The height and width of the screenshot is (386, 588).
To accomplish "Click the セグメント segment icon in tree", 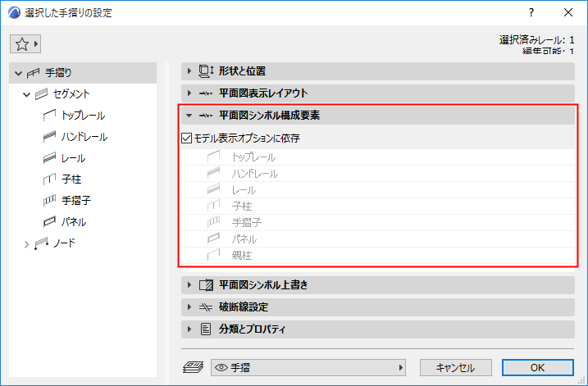I will tap(42, 94).
